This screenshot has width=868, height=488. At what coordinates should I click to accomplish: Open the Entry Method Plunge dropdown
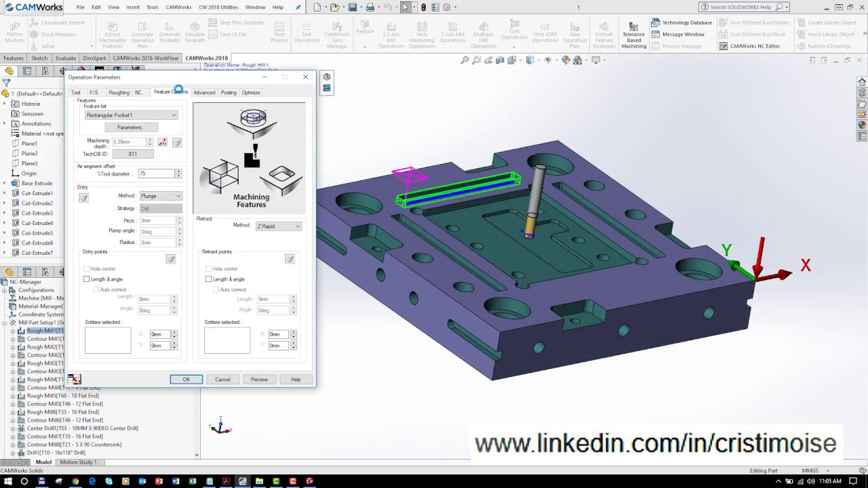(161, 196)
